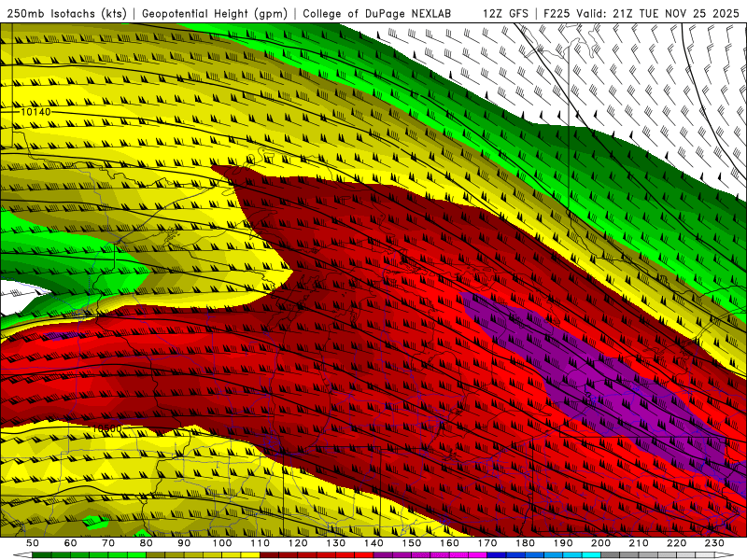The image size is (747, 560).
Task: Pick the cyan swatch ending at 200
Action: (x=591, y=555)
